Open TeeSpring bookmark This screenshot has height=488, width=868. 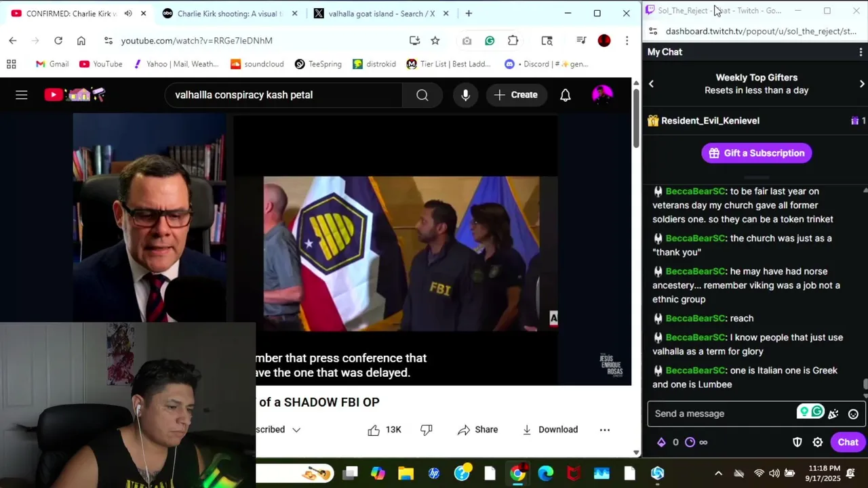tap(318, 64)
